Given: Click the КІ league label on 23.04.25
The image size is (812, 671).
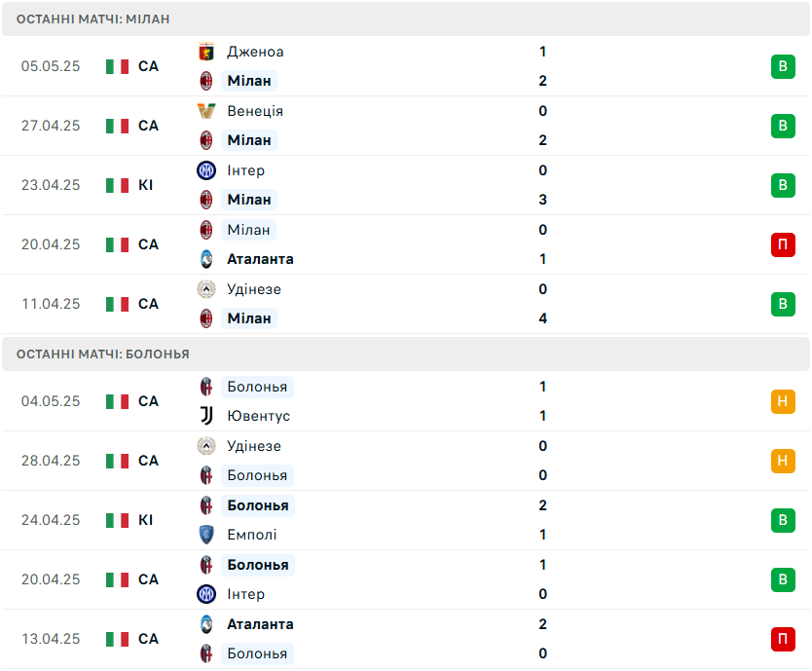Looking at the screenshot, I should point(145,185).
